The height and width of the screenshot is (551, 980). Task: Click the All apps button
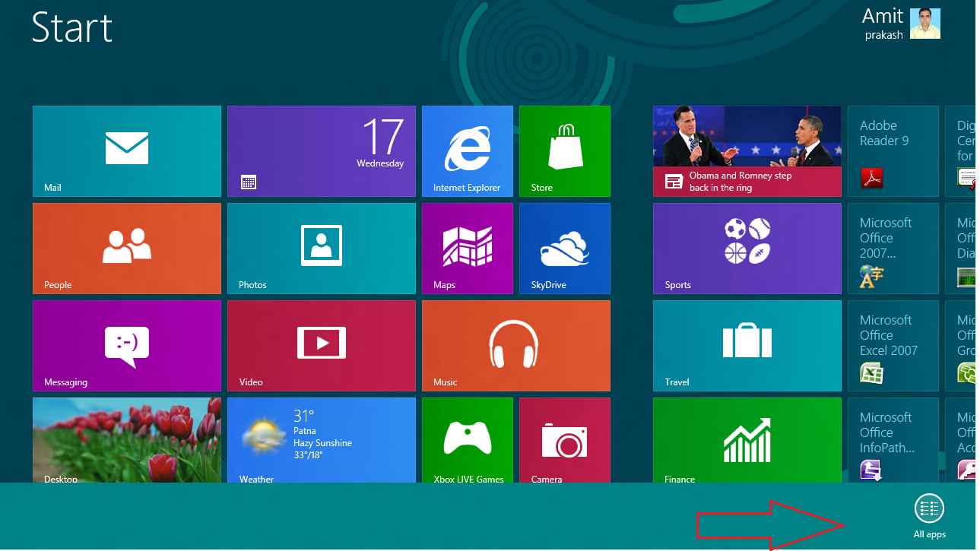coord(929,516)
